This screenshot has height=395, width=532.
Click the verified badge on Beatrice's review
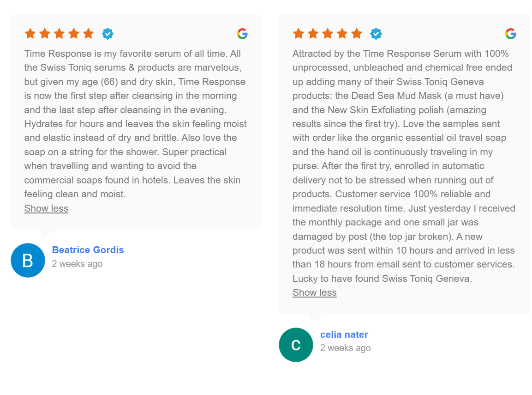[108, 34]
